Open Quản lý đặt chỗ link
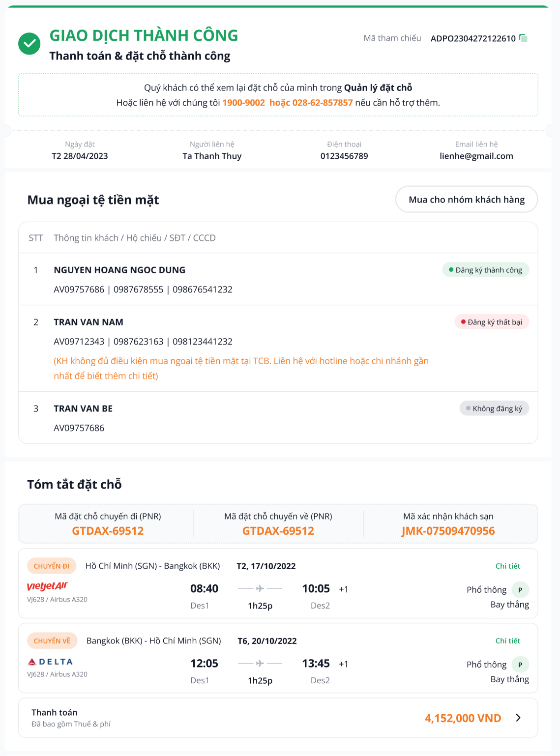The image size is (560, 756). point(378,88)
